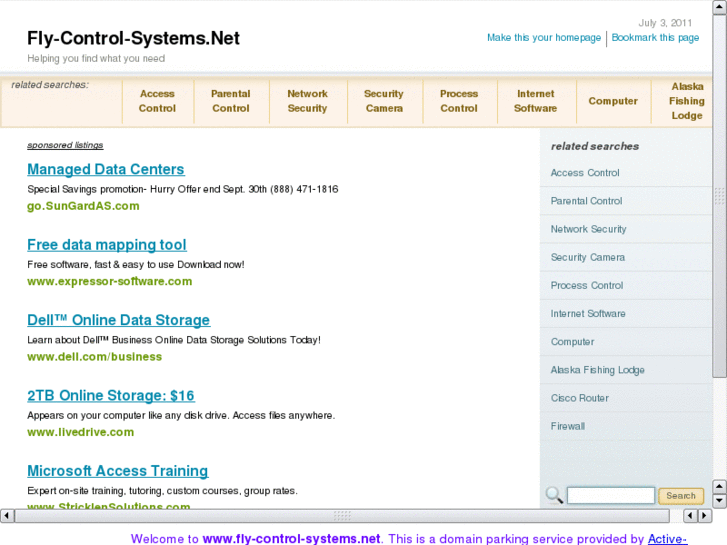727x545 pixels.
Task: Open Access Control in top related searches bar
Action: click(157, 101)
